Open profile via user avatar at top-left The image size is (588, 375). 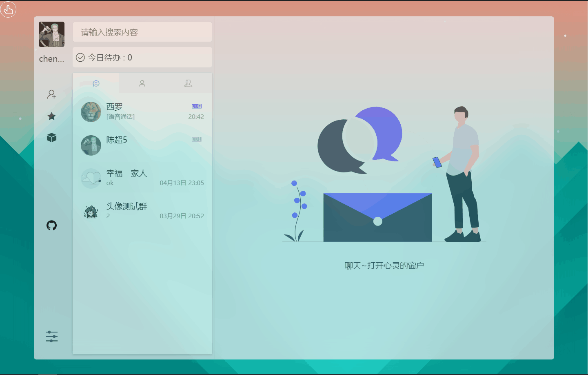(x=51, y=34)
